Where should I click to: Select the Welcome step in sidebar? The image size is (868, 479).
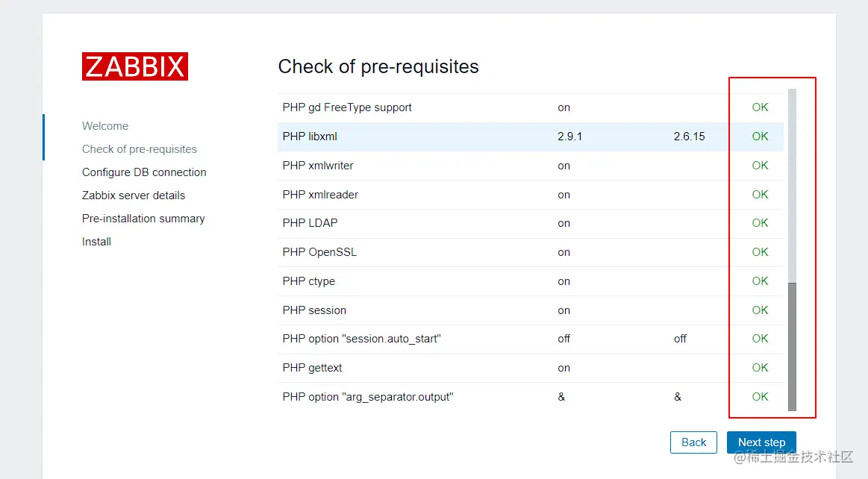[105, 126]
